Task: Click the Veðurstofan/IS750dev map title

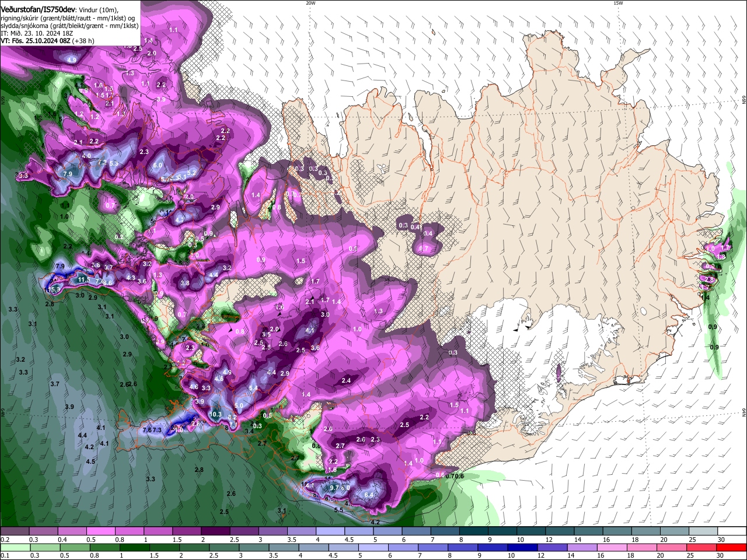Action: point(38,9)
